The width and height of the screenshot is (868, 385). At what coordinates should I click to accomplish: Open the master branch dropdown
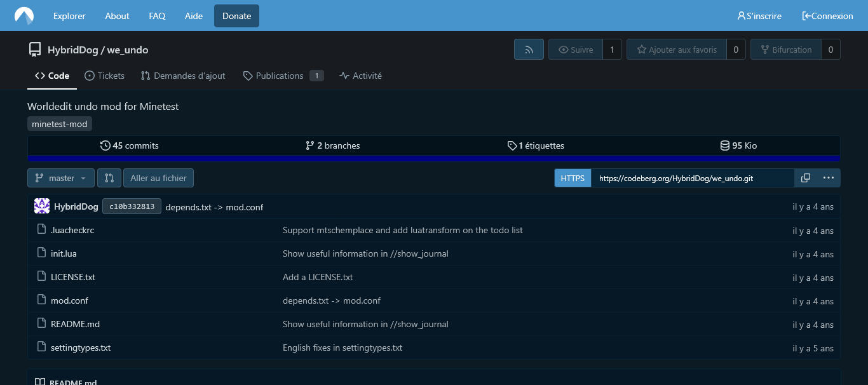(61, 178)
